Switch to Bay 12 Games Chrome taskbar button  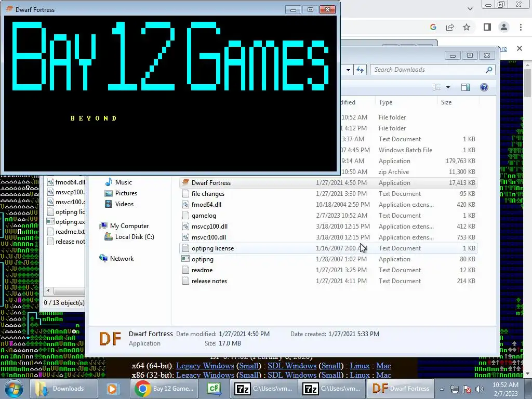point(164,389)
